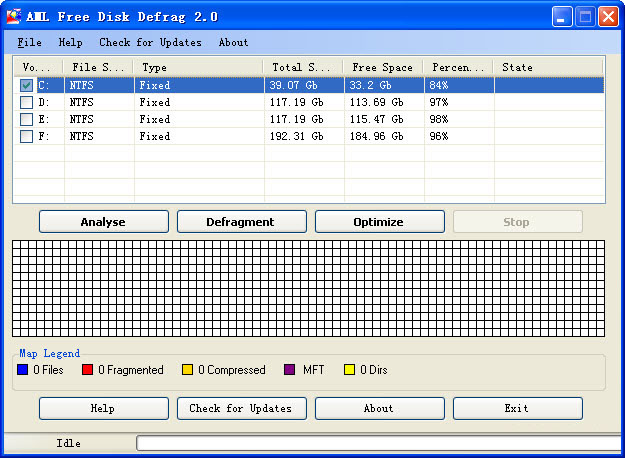Click the disk cluster map grid
Screen dimensions: 625x458
click(x=308, y=288)
